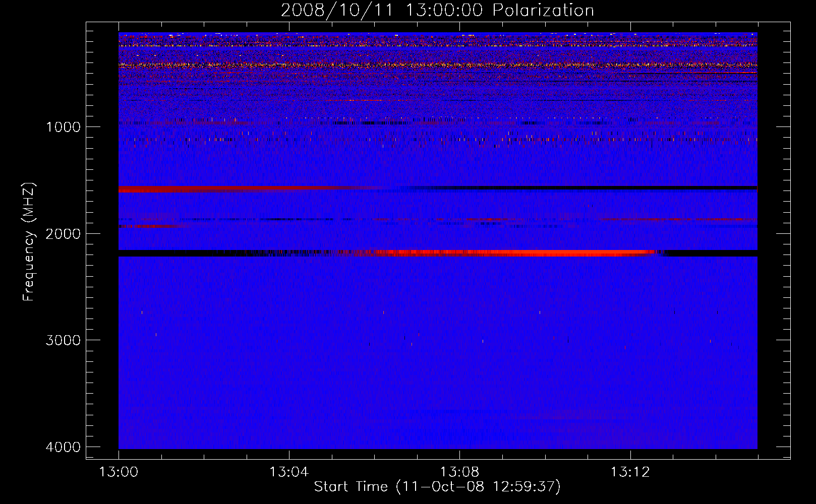Click the 13:00 time tick label
The width and height of the screenshot is (816, 504).
pos(119,472)
